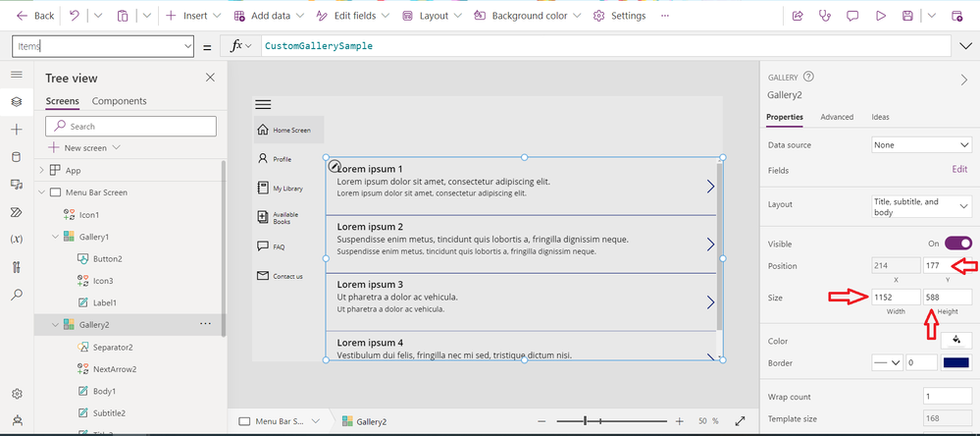Open the Power Automate icon in left rail

point(17,212)
